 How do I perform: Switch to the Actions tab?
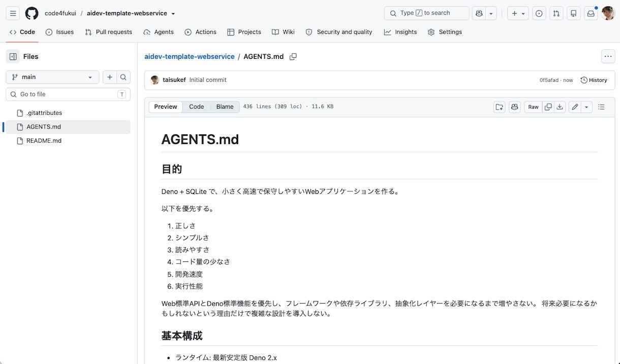200,32
